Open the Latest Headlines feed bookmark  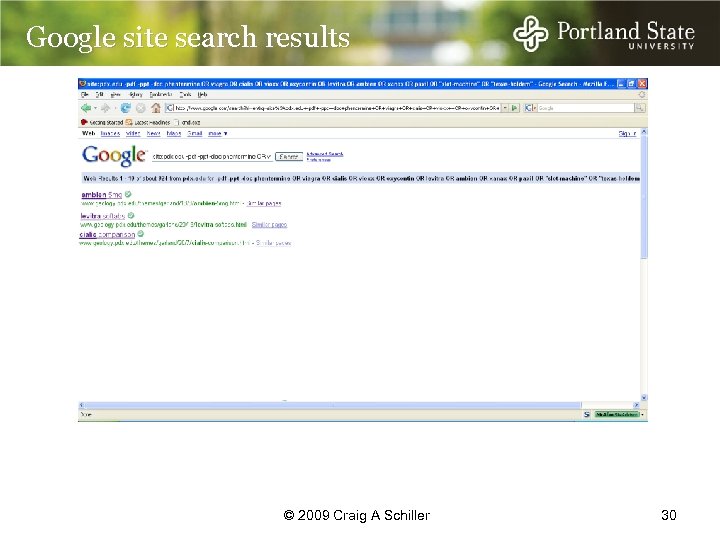[x=147, y=122]
